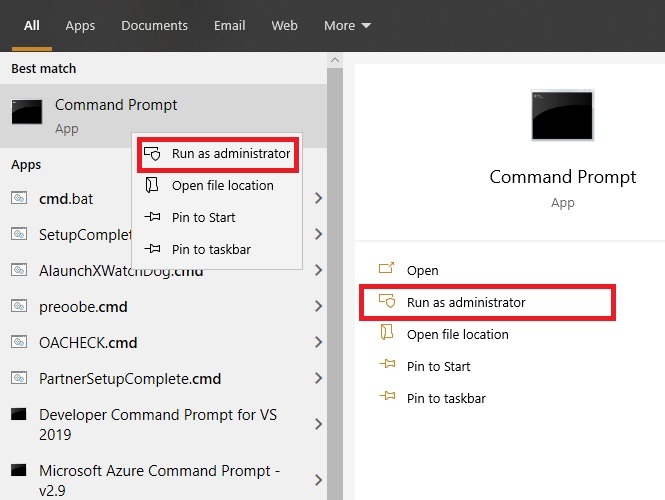Click Pin to Start in right panel
Image resolution: width=665 pixels, height=500 pixels.
coord(438,366)
